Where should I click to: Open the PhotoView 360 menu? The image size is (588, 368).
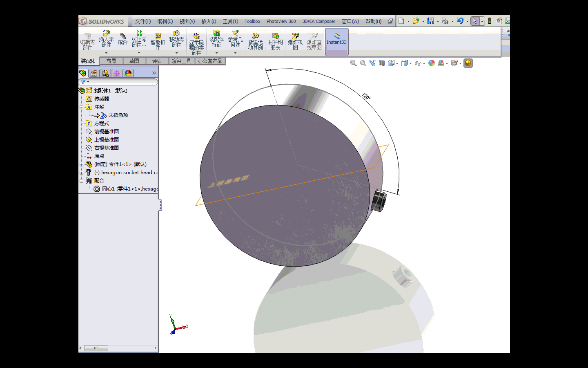pos(281,21)
